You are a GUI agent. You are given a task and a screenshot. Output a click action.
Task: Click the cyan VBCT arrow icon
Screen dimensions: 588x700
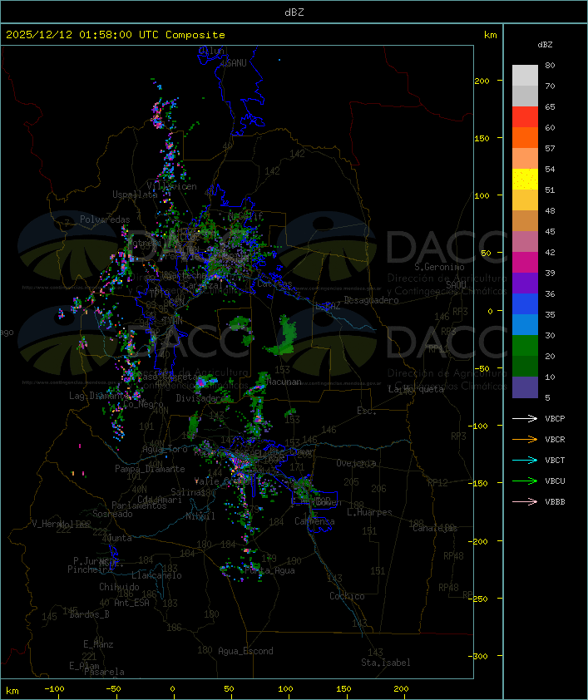[x=525, y=460]
